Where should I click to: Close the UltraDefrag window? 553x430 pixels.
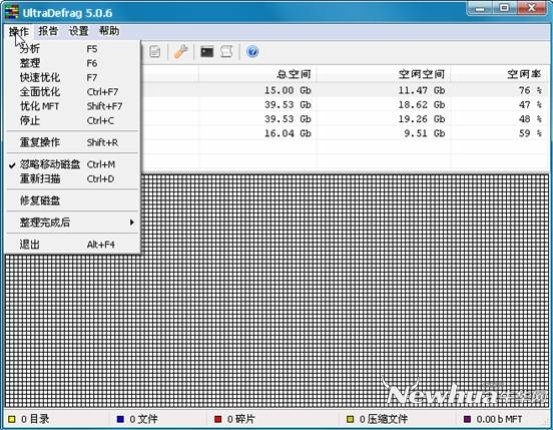coord(531,8)
